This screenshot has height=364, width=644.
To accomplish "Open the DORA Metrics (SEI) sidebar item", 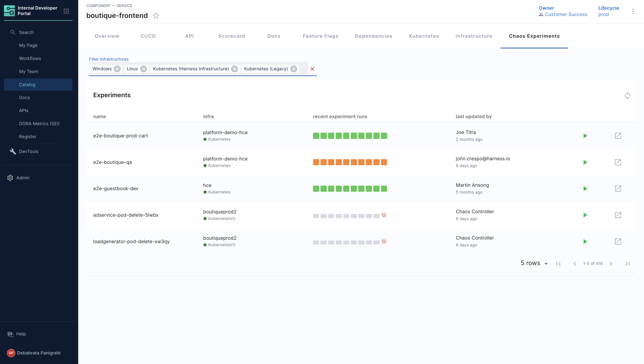I will (x=39, y=123).
